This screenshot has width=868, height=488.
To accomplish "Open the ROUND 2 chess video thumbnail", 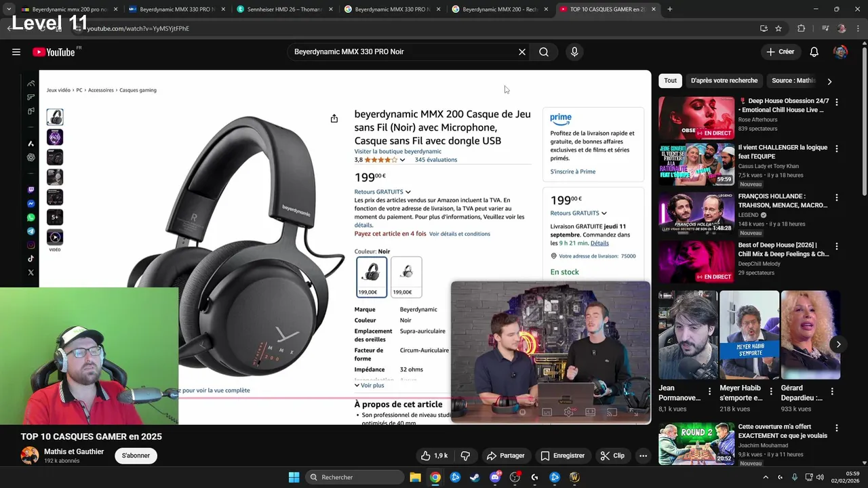I will [x=696, y=443].
